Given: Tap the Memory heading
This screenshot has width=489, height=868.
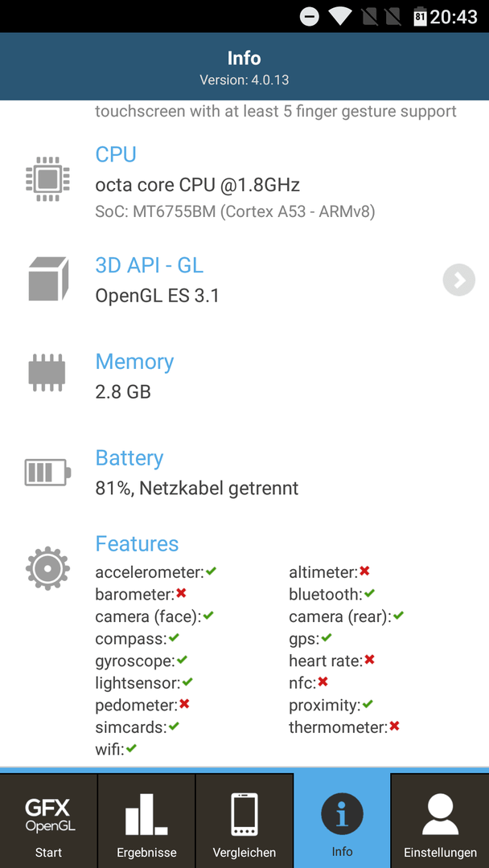Looking at the screenshot, I should (134, 362).
